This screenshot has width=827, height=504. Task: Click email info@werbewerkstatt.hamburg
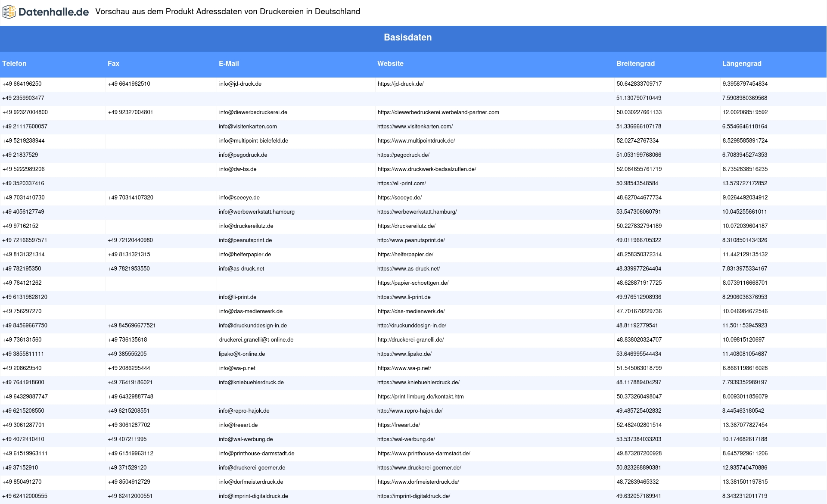pos(257,212)
